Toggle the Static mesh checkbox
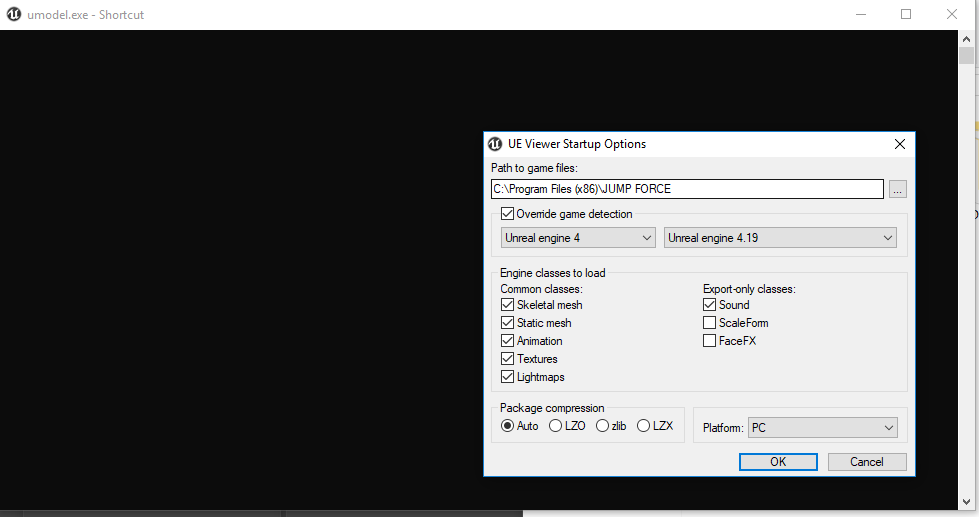979x517 pixels. [507, 323]
